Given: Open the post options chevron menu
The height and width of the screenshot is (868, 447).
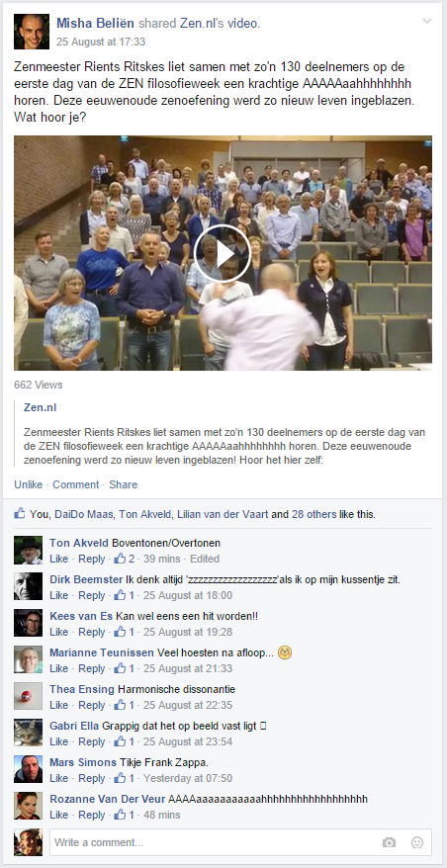Looking at the screenshot, I should coord(426,22).
